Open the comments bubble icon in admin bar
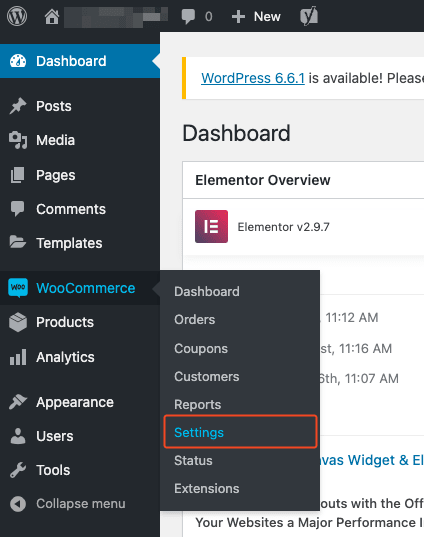Viewport: 424px width, 537px height. click(188, 16)
